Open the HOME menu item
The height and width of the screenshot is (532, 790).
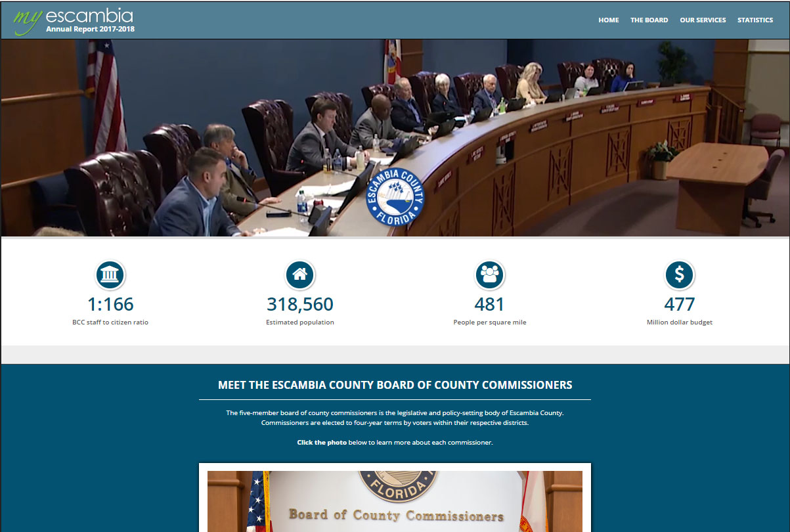(x=608, y=20)
